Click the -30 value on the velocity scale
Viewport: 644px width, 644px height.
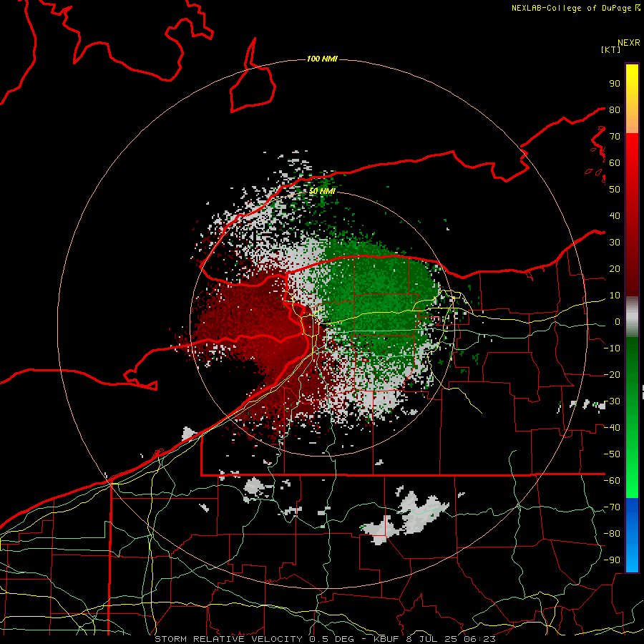[x=612, y=401]
